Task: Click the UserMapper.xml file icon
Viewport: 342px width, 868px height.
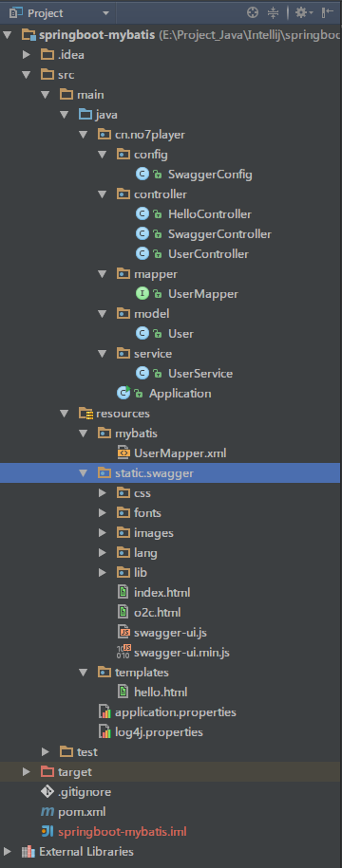Action: 123,452
